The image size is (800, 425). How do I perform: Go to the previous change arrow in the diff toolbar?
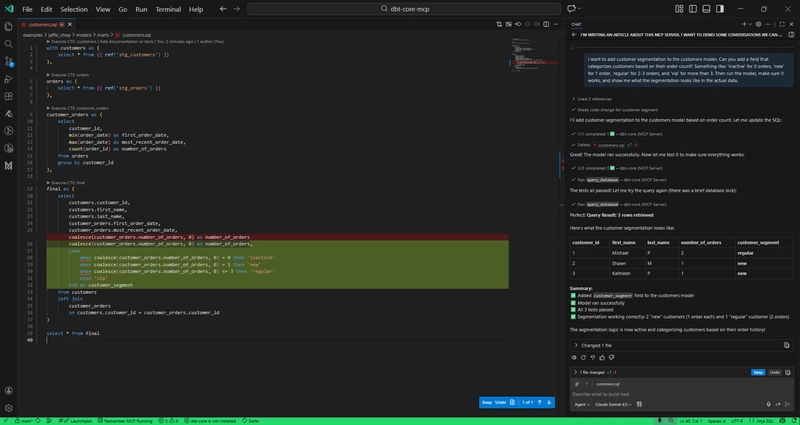pyautogui.click(x=540, y=402)
